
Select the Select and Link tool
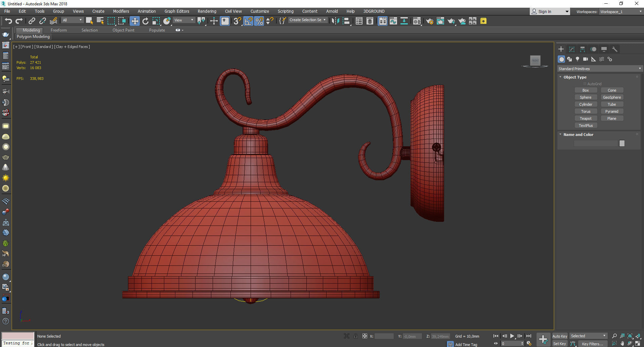tap(32, 21)
